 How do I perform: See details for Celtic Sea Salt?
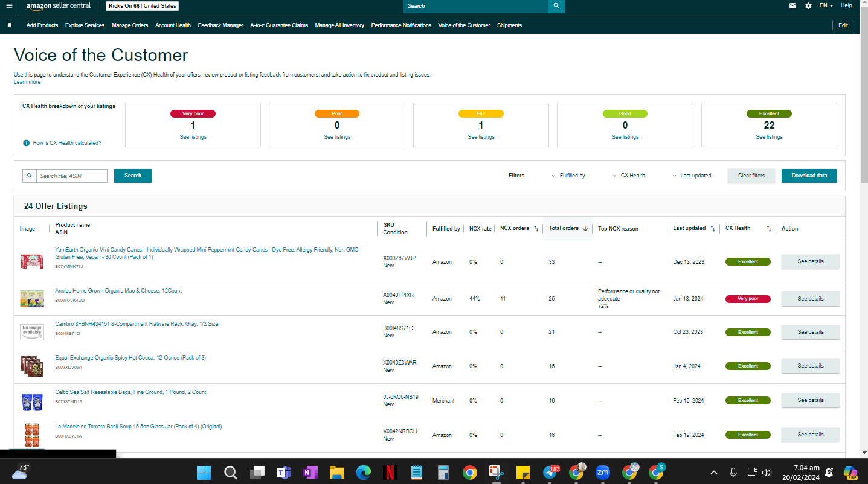coord(811,400)
